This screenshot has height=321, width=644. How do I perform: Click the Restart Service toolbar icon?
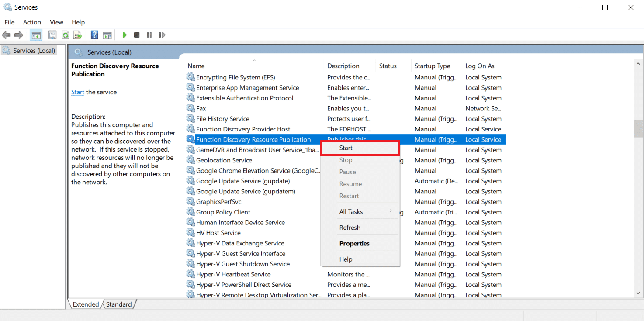(x=162, y=35)
